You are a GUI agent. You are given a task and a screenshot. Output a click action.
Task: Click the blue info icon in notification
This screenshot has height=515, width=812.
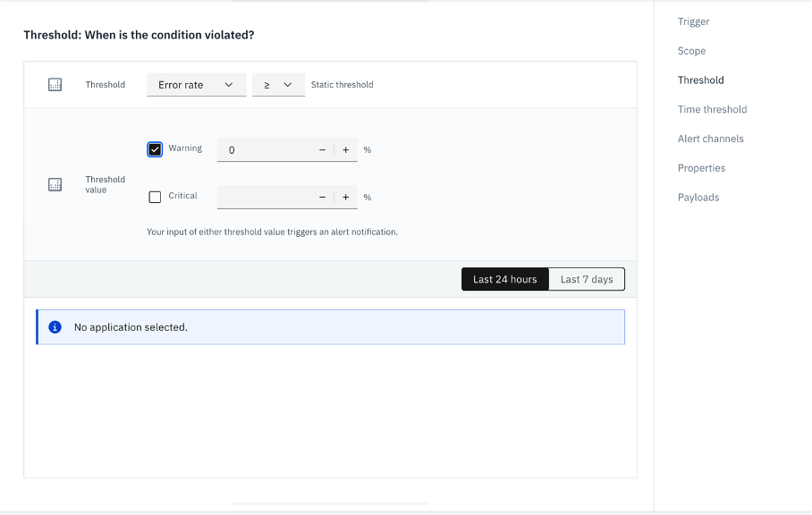(x=55, y=327)
